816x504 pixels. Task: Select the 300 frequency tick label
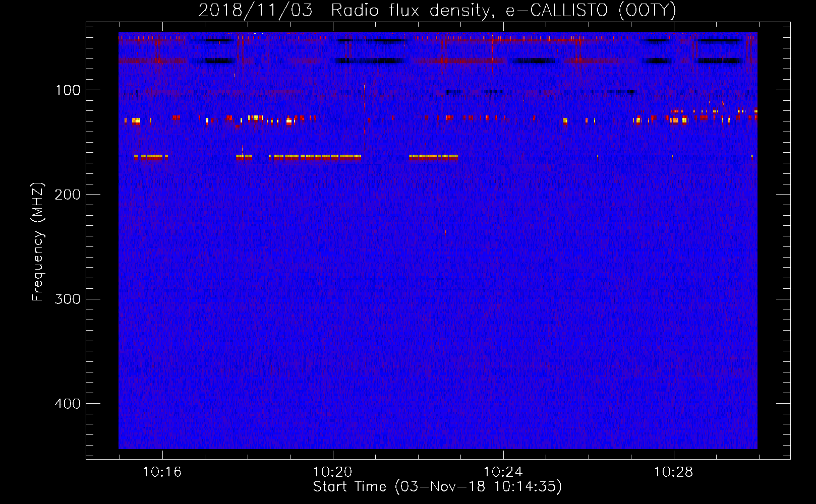(68, 299)
